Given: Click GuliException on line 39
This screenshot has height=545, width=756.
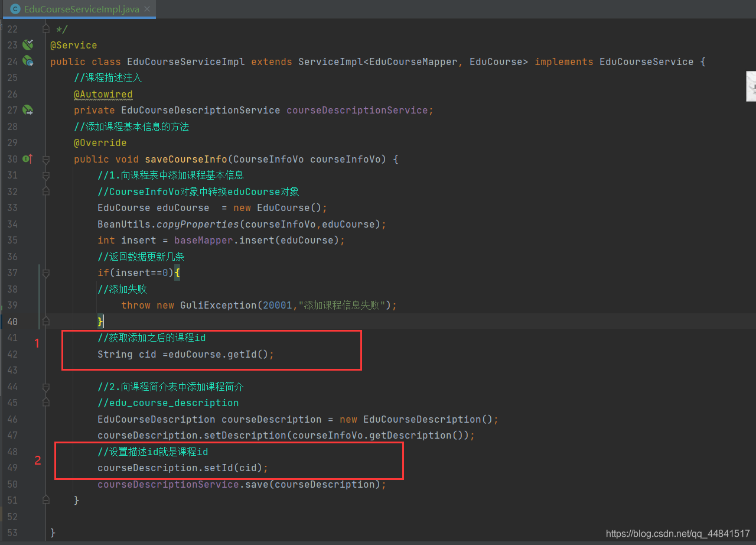Looking at the screenshot, I should tap(219, 305).
